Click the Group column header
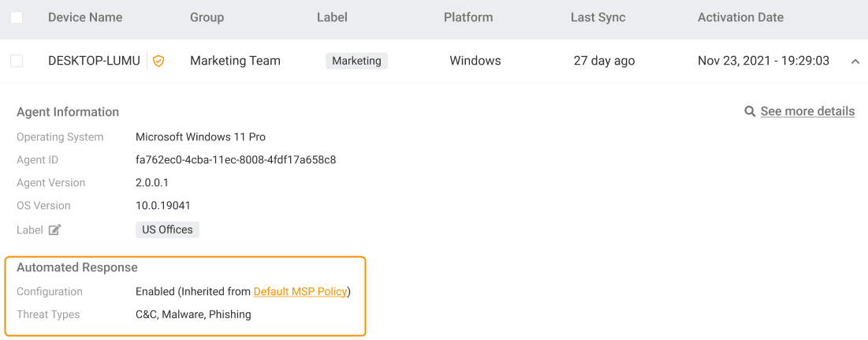 point(207,17)
